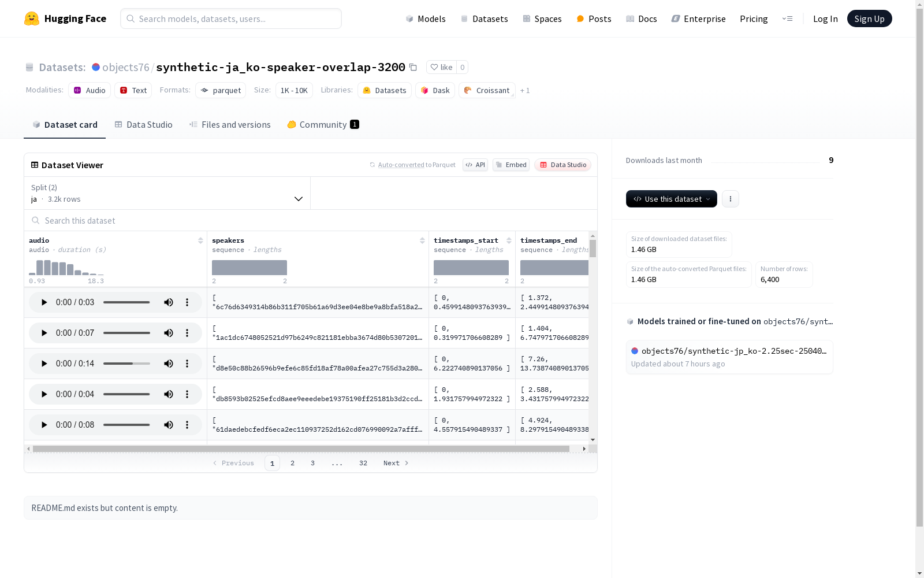Open more options for the 0:14 audio

[x=187, y=364]
